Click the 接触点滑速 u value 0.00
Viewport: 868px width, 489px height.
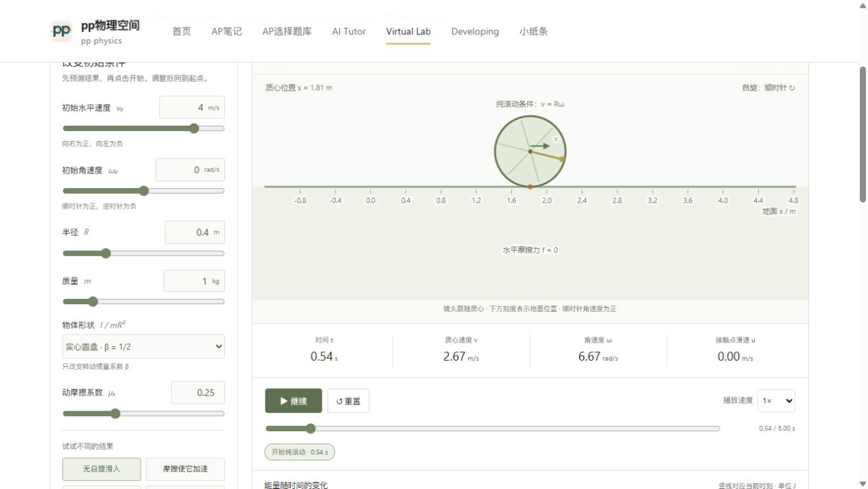729,356
